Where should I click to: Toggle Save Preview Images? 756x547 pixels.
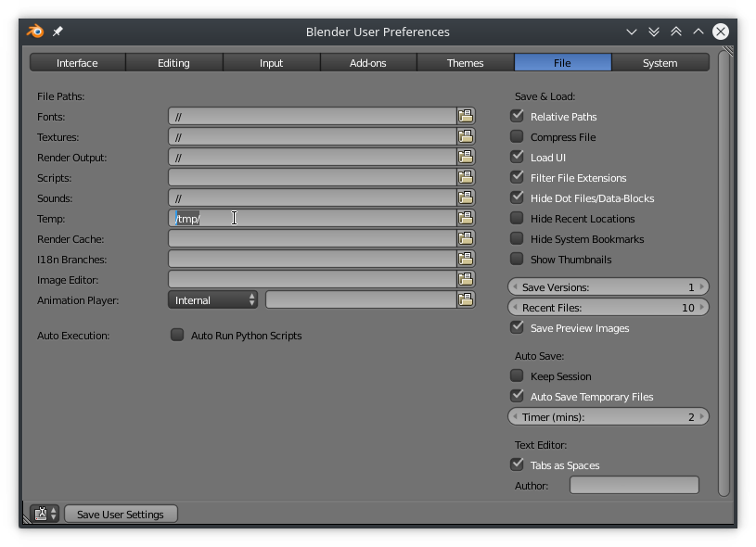pyautogui.click(x=517, y=327)
